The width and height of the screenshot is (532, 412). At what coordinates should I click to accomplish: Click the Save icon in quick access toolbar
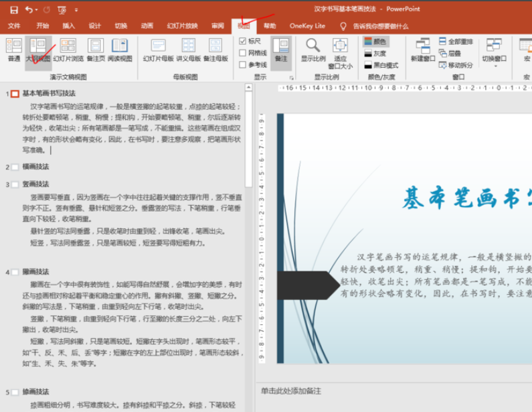[x=13, y=9]
